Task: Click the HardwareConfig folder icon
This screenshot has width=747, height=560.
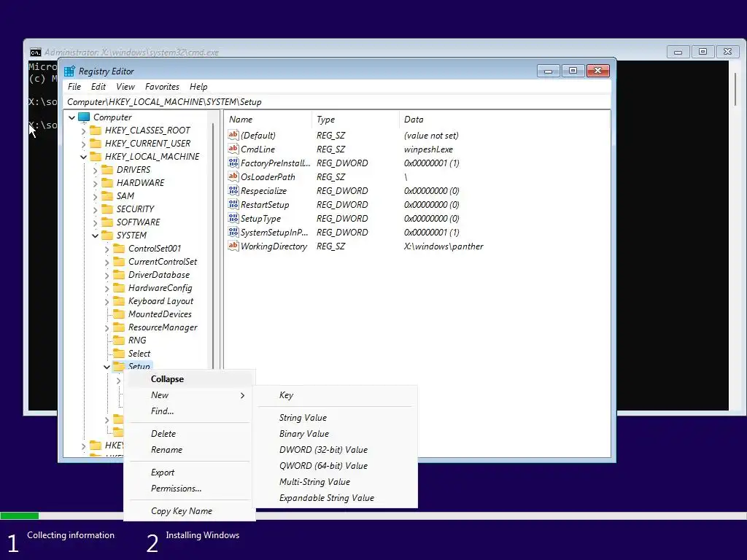Action: click(119, 288)
